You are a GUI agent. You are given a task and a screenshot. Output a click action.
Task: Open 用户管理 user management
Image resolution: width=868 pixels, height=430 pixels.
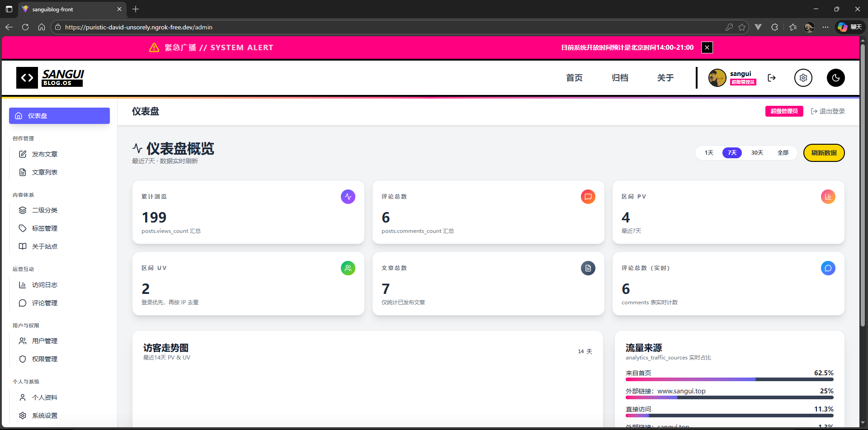pyautogui.click(x=44, y=341)
